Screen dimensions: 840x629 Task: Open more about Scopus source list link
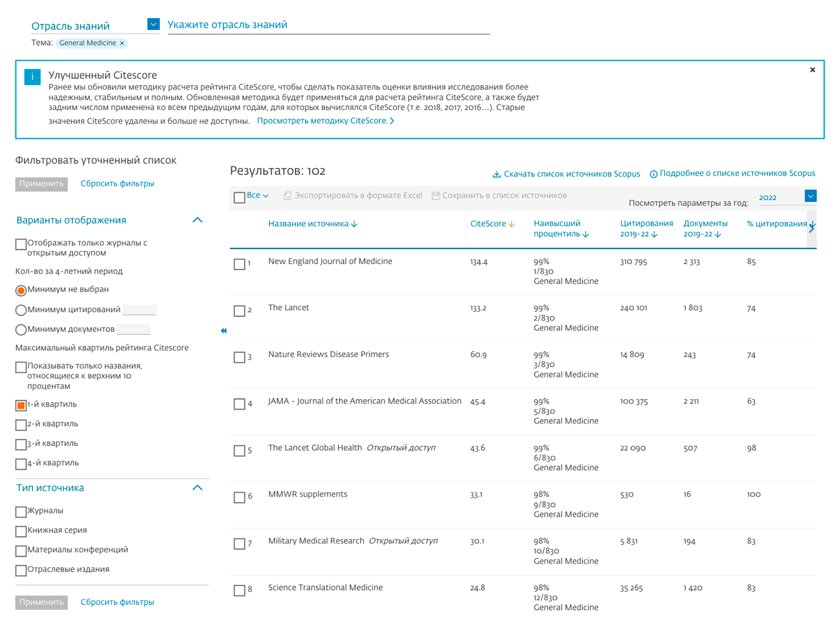pos(737,174)
